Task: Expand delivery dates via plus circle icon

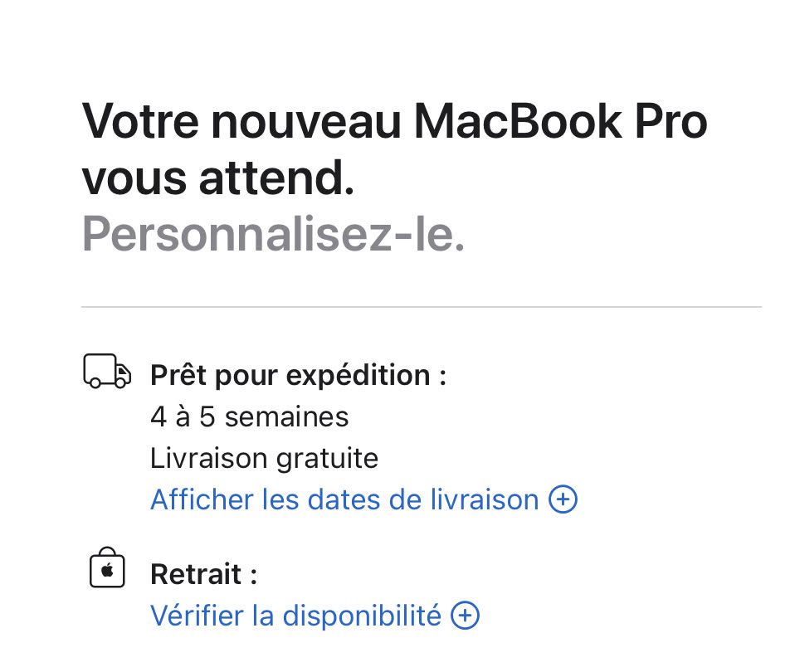Action: 563,499
